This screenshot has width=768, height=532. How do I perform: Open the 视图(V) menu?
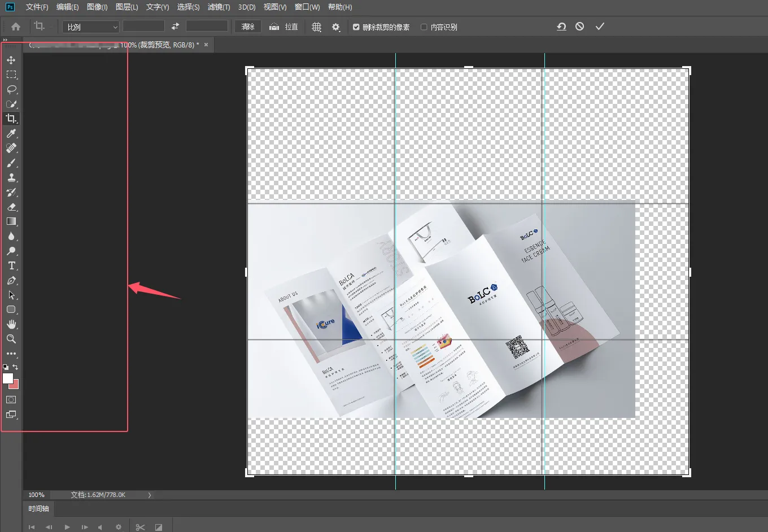click(275, 7)
